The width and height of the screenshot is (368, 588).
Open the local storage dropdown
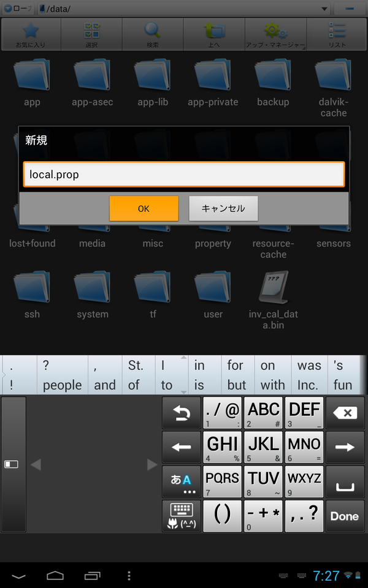[18, 9]
